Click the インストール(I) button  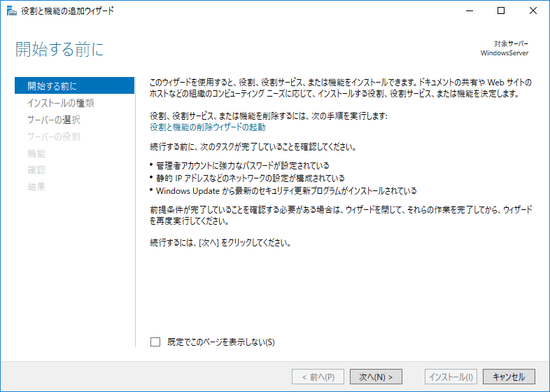(451, 377)
